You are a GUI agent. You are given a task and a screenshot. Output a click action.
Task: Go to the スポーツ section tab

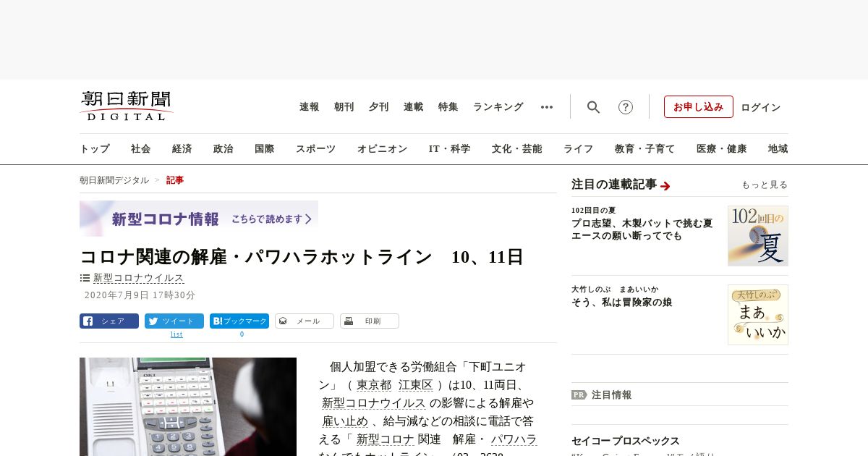pos(315,149)
